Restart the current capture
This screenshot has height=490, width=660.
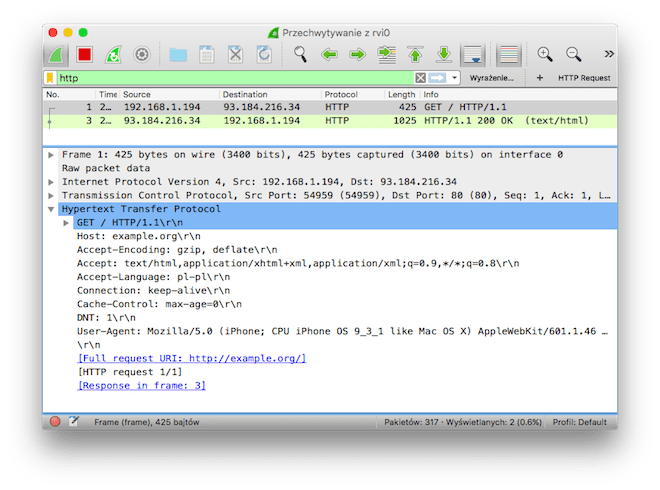coord(113,54)
